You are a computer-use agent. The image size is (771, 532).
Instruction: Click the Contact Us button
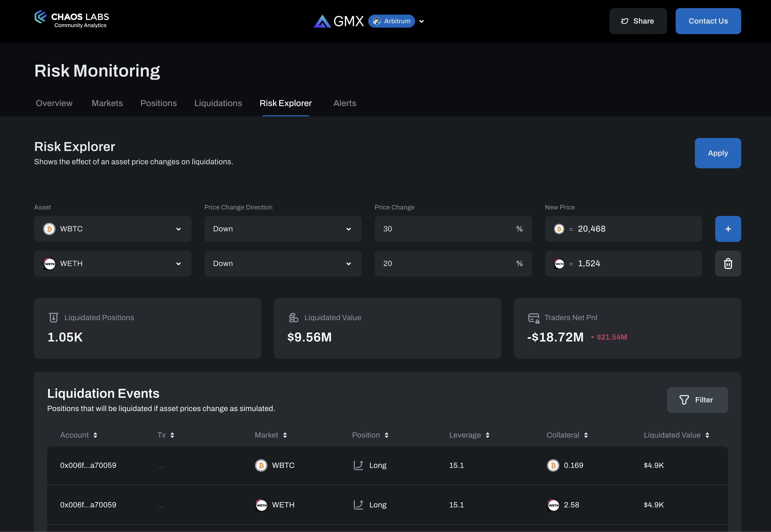[x=708, y=21]
